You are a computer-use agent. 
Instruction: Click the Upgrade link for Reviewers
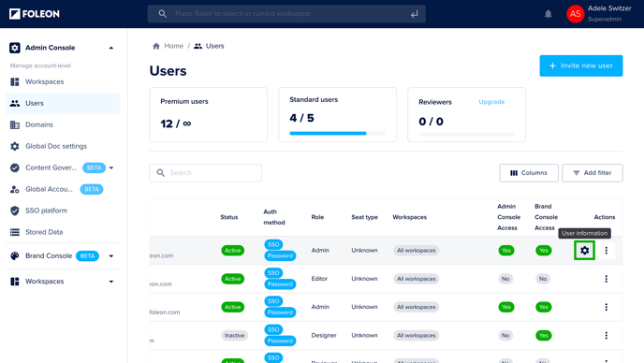[x=491, y=102]
